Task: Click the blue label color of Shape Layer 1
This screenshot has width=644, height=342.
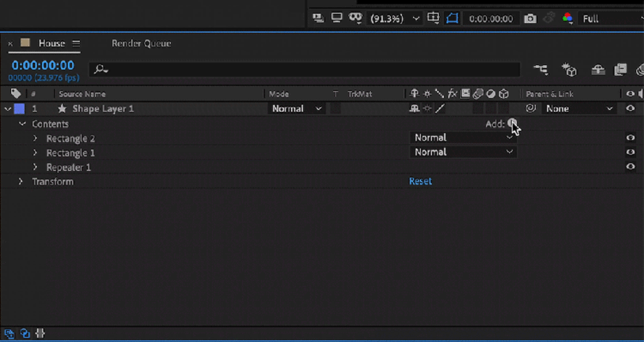Action: point(20,109)
